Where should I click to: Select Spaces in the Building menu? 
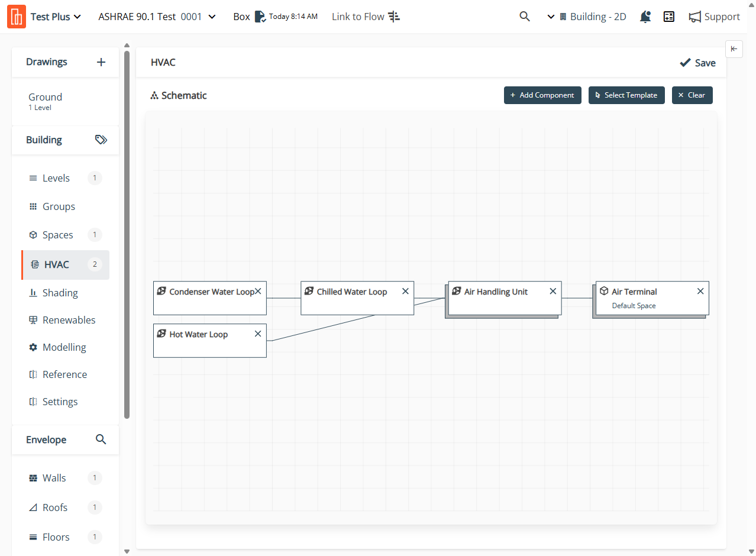tap(57, 235)
